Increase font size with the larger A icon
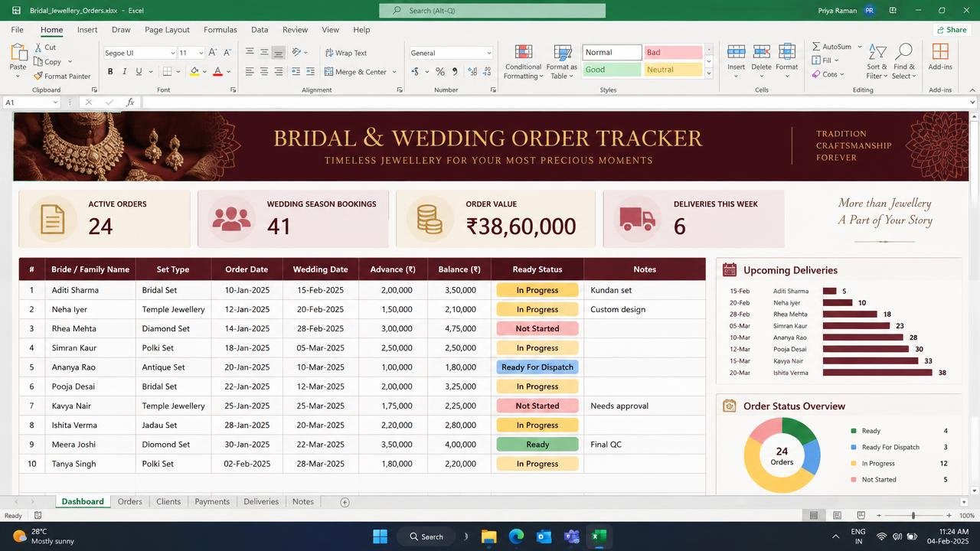 (x=214, y=53)
